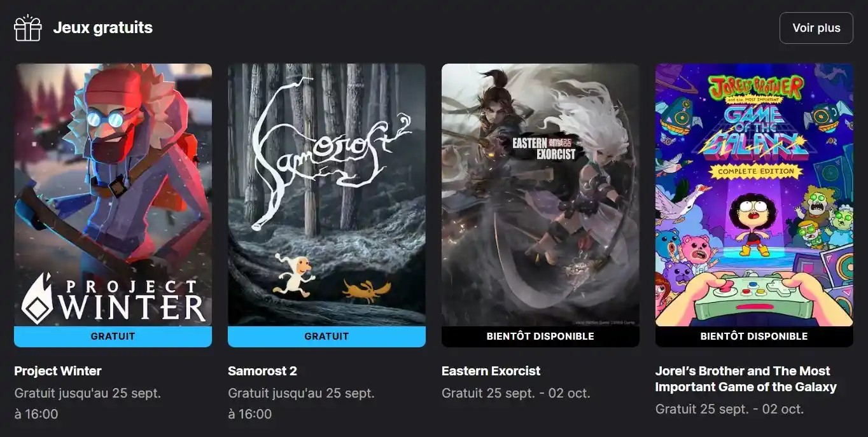Click the gift box icon beside Jeux gratuits
The height and width of the screenshot is (437, 868).
pyautogui.click(x=28, y=28)
